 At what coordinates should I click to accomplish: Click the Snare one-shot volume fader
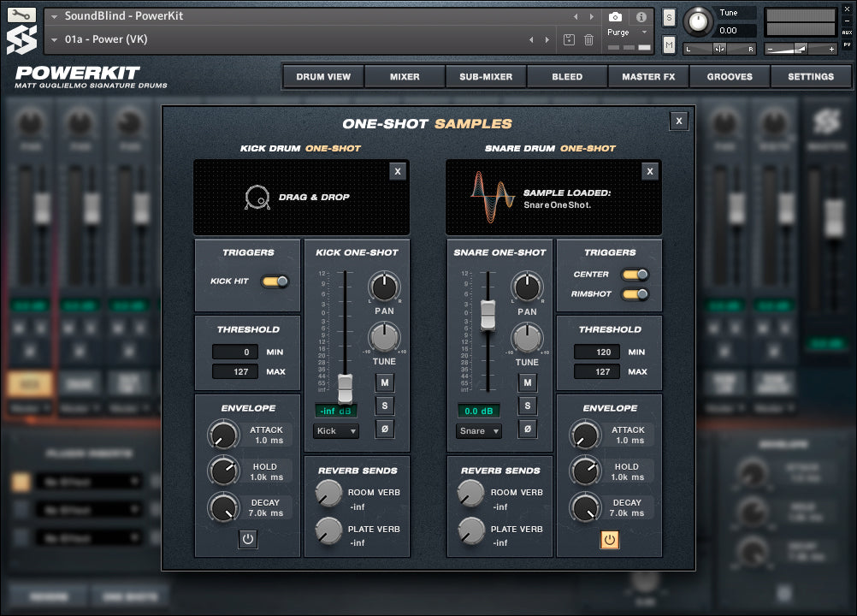[488, 315]
